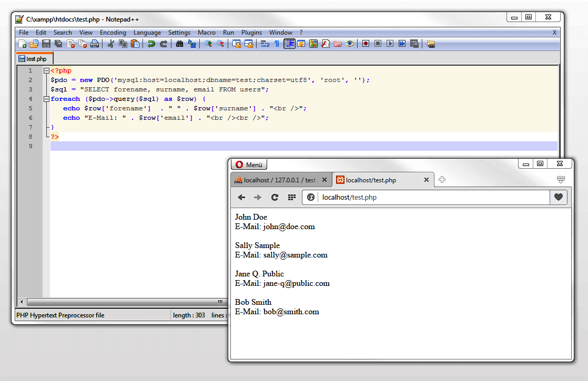Collapse the foreach code block at line 4

coord(46,99)
